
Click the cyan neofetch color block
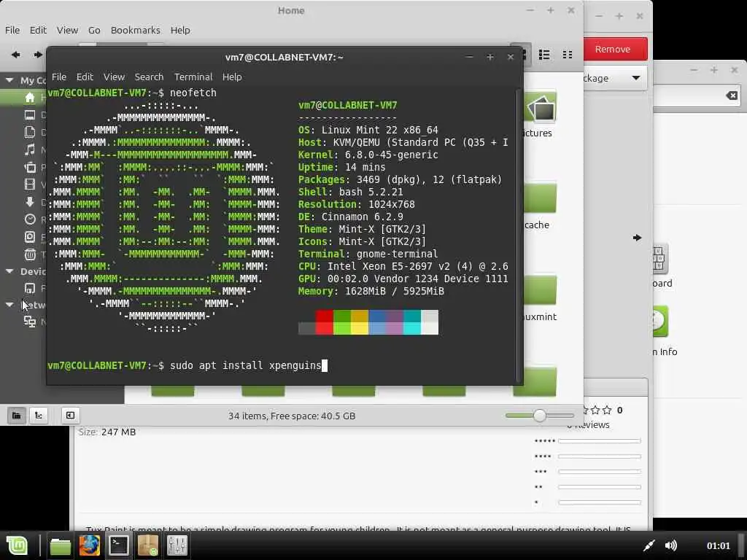click(x=411, y=322)
